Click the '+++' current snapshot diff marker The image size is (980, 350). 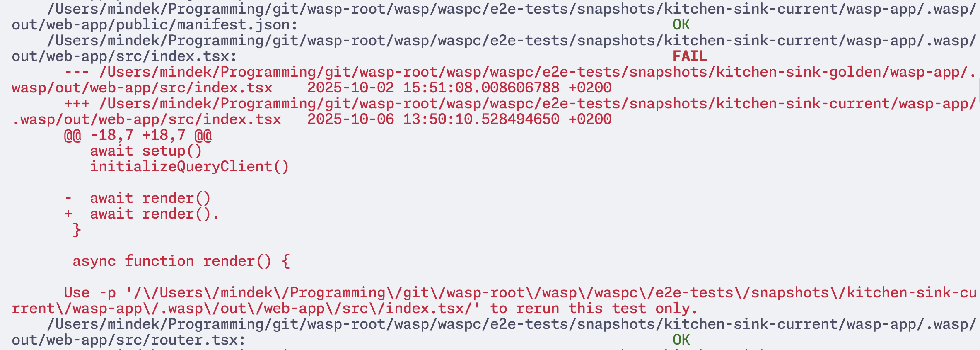pos(77,104)
